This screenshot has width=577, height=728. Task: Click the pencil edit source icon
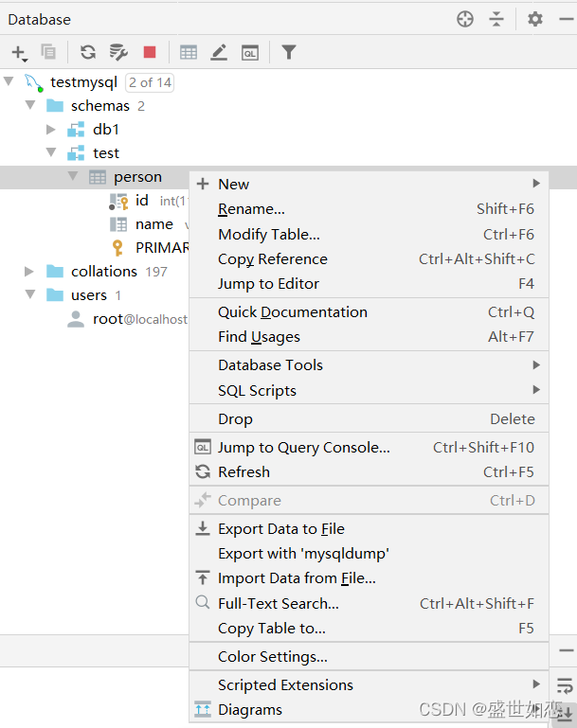pos(219,52)
